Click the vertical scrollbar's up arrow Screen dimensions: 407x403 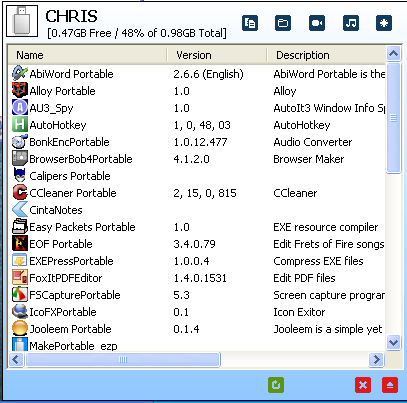[x=394, y=53]
